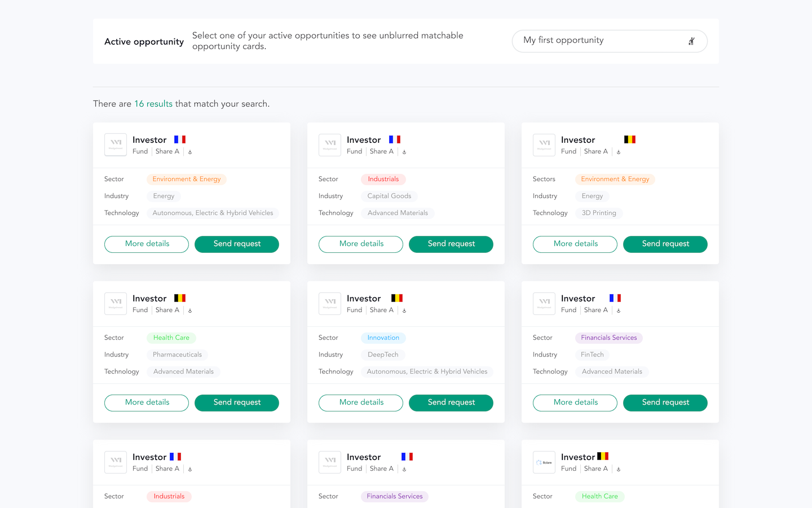The image size is (812, 508).
Task: Click the download icon on the FinTech card
Action: [x=619, y=310]
